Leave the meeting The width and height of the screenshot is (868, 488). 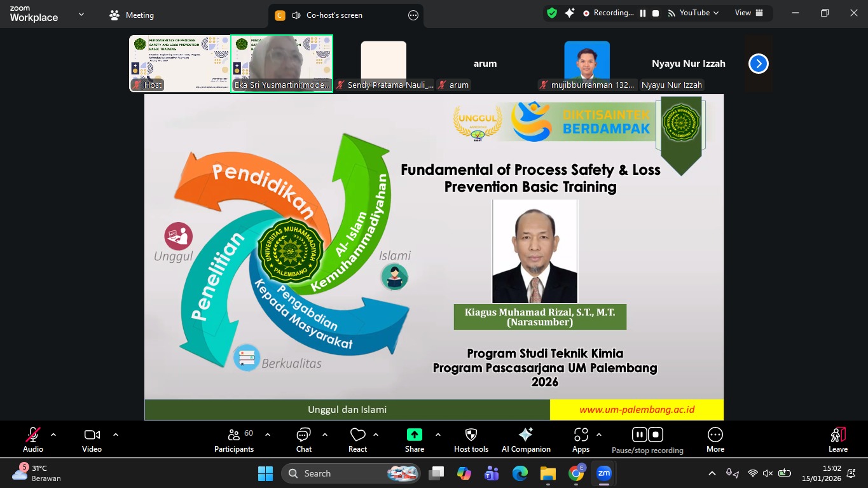(837, 440)
